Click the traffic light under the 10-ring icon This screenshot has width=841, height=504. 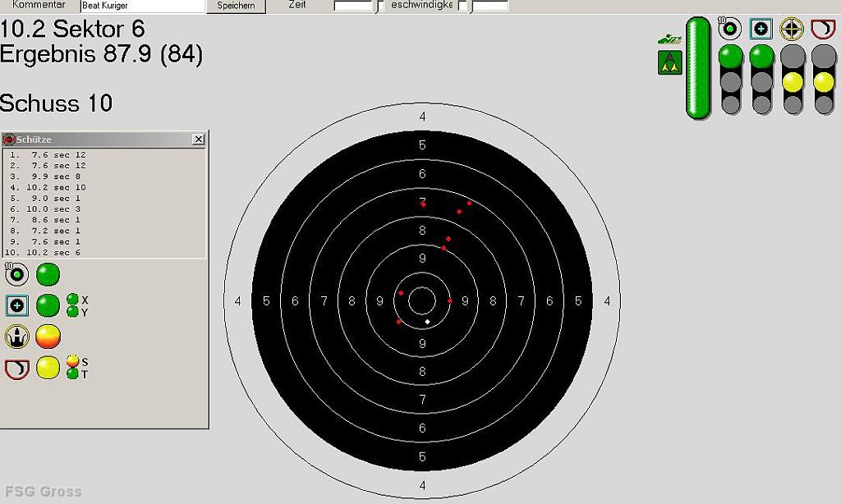[730, 80]
